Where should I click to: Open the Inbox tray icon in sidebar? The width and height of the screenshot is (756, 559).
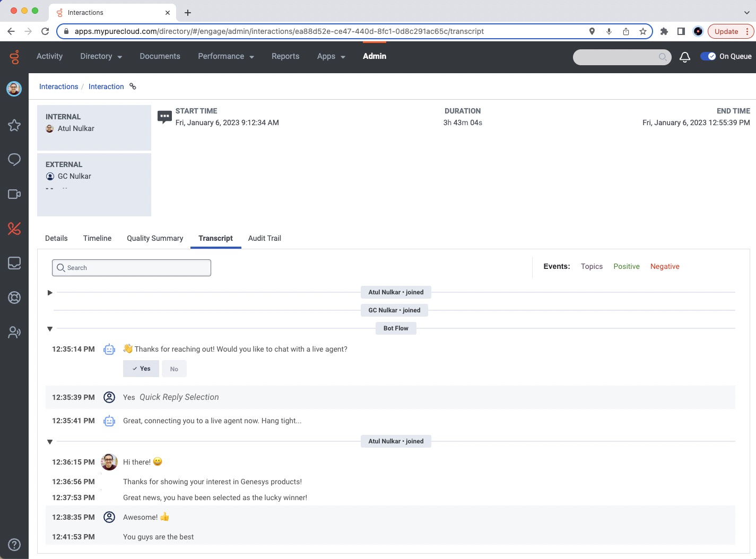(x=14, y=263)
